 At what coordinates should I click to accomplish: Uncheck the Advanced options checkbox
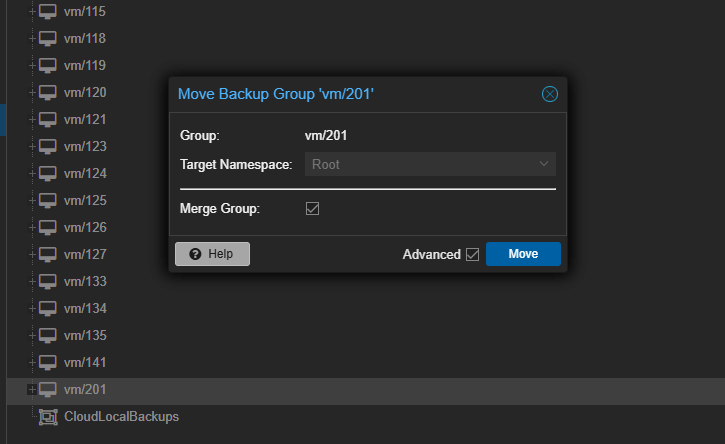pos(472,254)
